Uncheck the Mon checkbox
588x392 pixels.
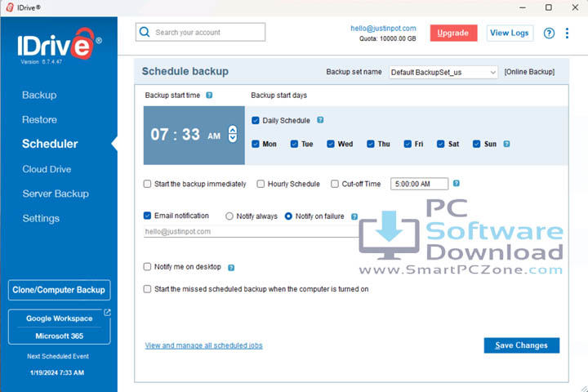[x=256, y=144]
